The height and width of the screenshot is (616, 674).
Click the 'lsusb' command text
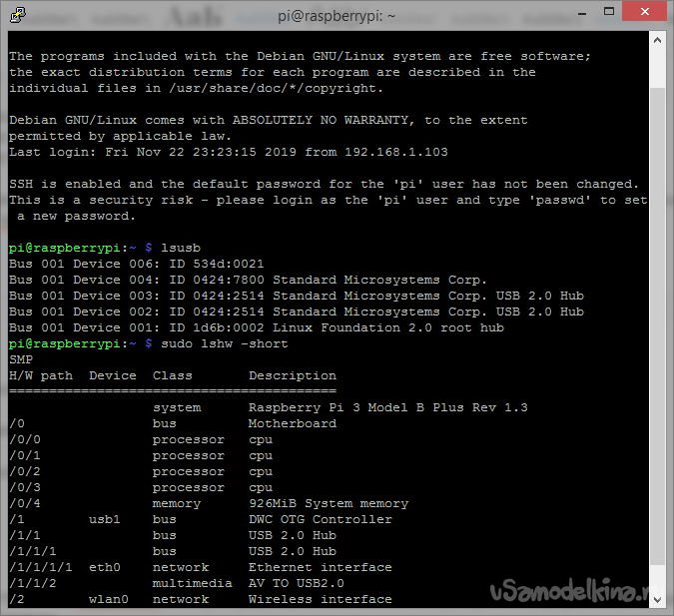[x=181, y=248]
